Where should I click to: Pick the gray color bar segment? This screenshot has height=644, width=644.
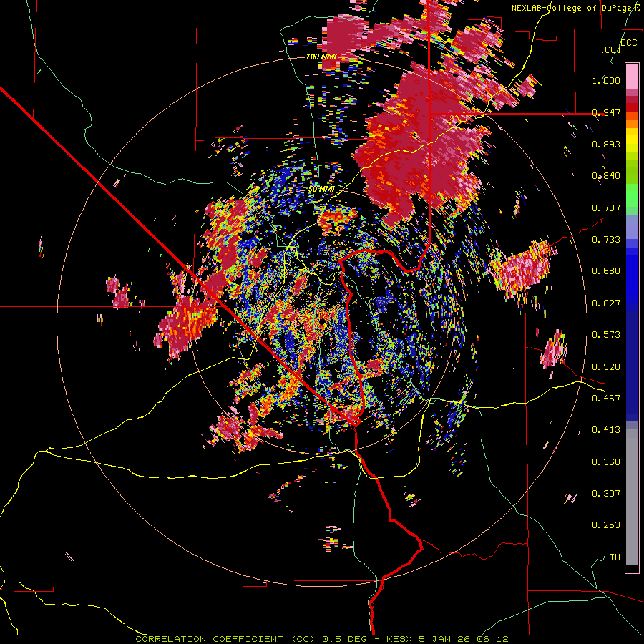click(632, 497)
